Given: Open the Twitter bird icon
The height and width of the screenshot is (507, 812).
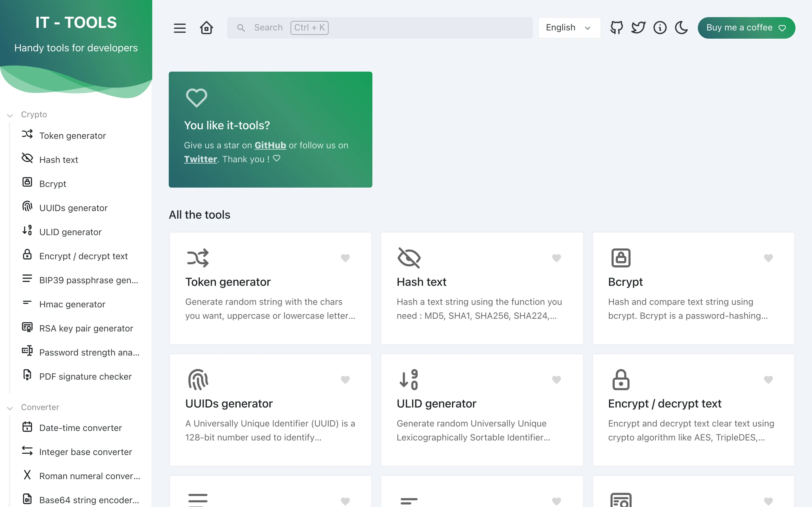Looking at the screenshot, I should (638, 28).
